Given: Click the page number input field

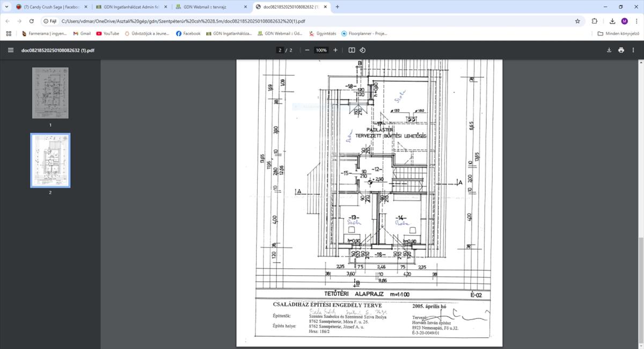Looking at the screenshot, I should (280, 50).
